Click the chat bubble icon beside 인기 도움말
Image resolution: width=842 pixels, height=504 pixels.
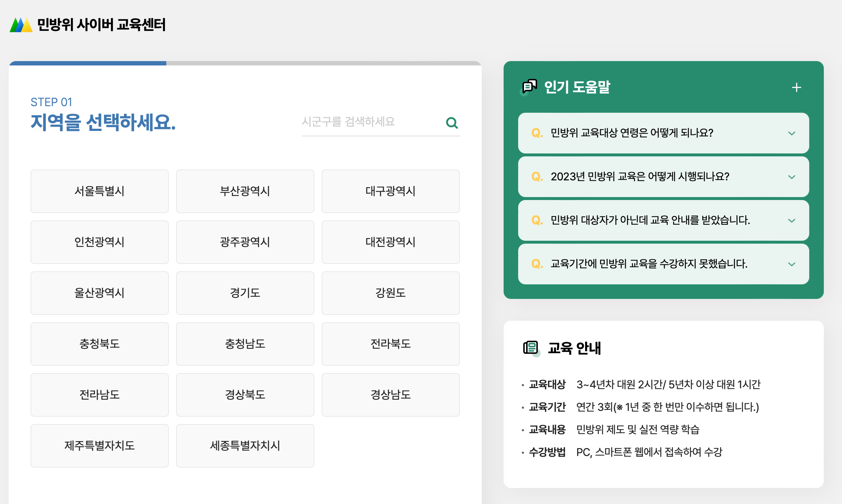(529, 87)
